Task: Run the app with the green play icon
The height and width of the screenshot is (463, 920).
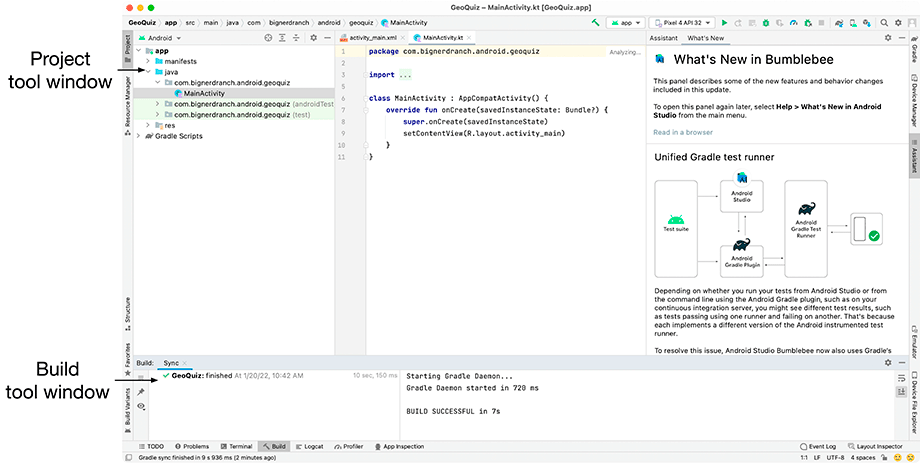Action: tap(725, 23)
